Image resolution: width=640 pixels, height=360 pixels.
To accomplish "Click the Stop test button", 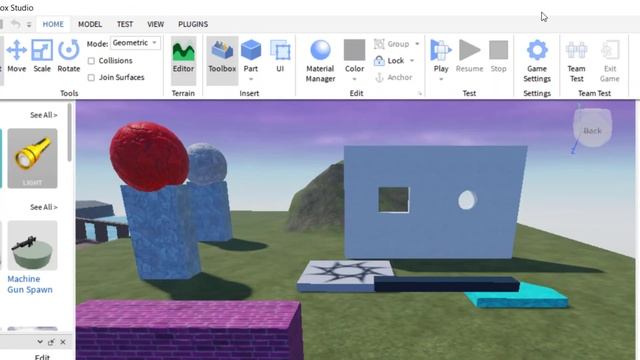I will pos(498,56).
